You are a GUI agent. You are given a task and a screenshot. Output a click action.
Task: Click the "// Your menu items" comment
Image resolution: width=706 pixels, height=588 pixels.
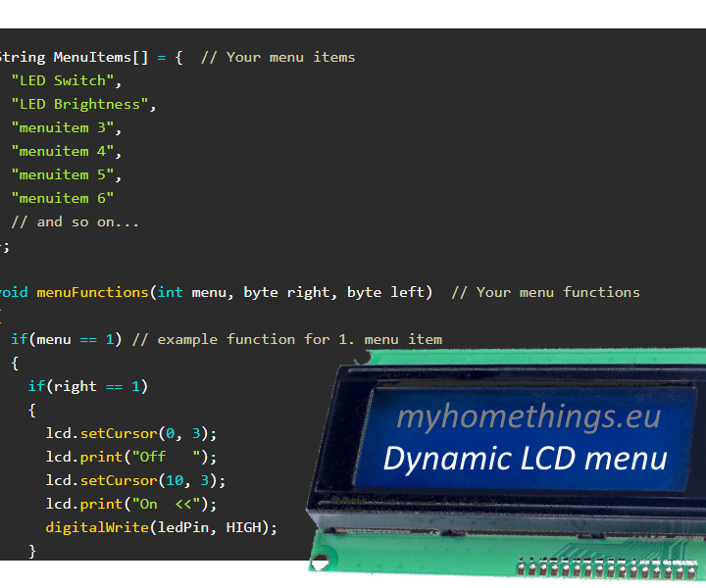point(277,57)
